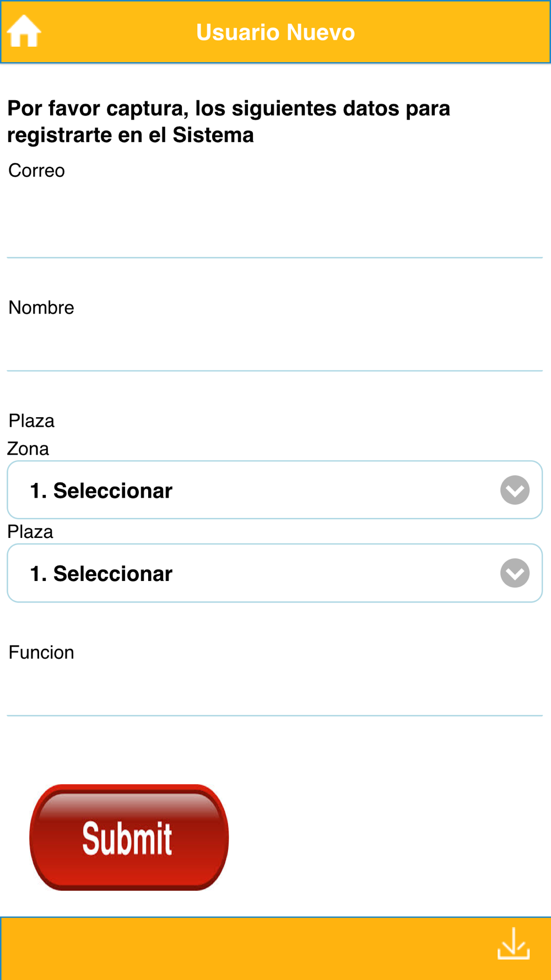
Task: Tap the download icon in bottom bar
Action: [x=514, y=944]
